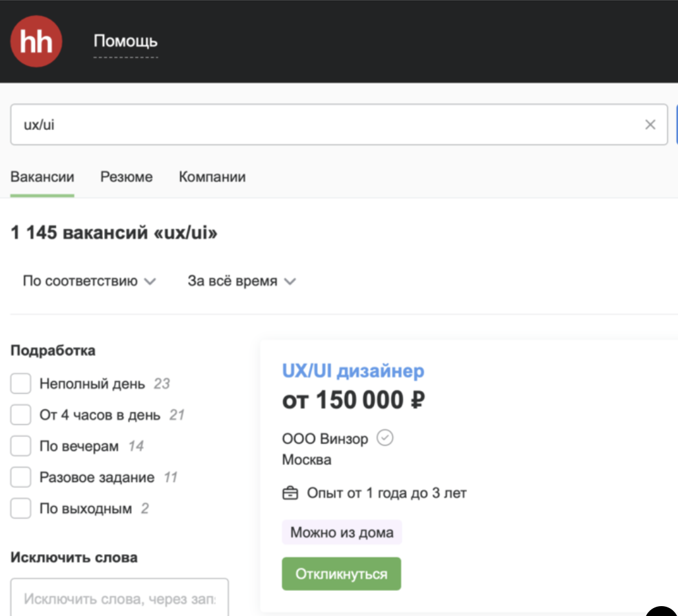This screenshot has height=616, width=678.
Task: Select the Разовое задание checkbox
Action: point(21,477)
